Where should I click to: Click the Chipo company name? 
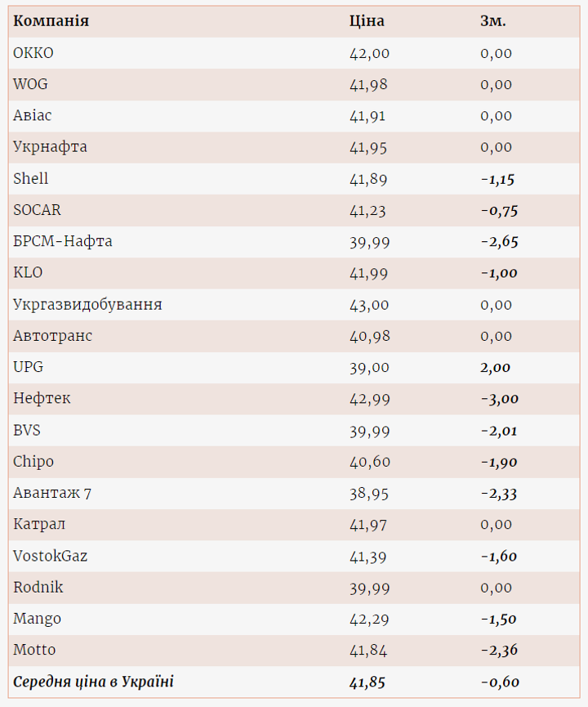pyautogui.click(x=33, y=462)
